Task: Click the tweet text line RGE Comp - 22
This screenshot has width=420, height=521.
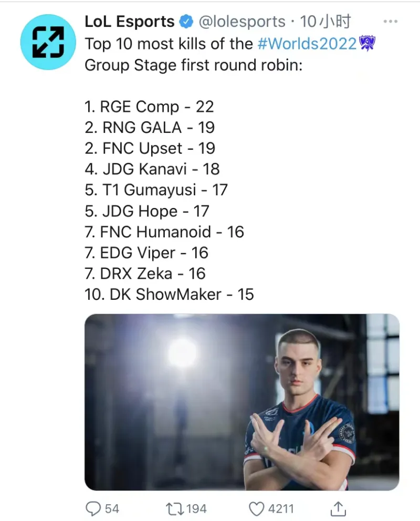Action: click(x=149, y=107)
